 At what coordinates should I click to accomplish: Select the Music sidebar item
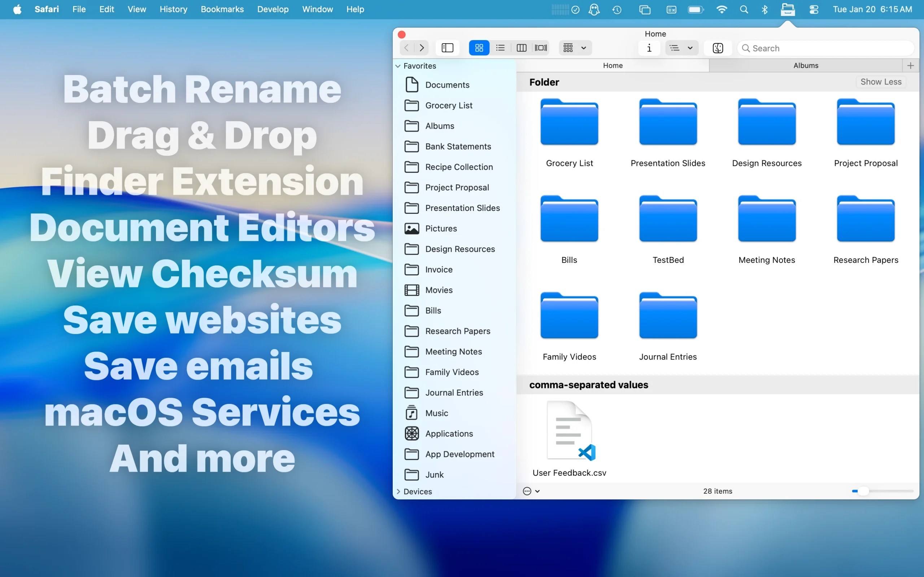coord(436,413)
